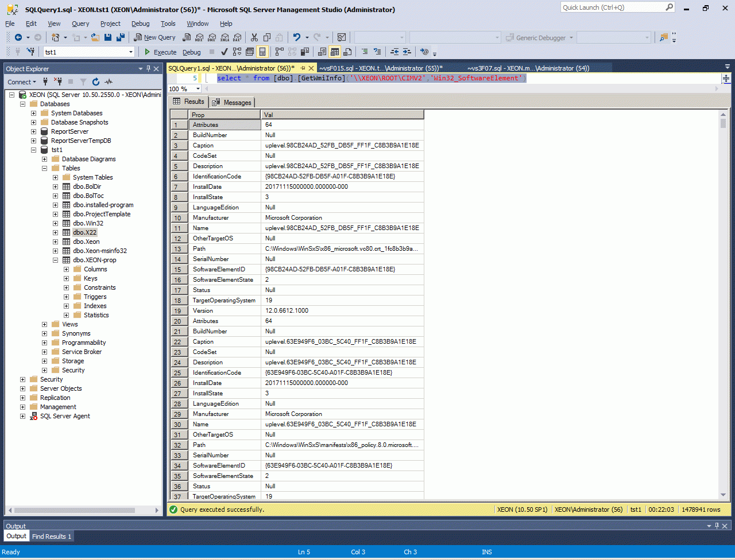This screenshot has width=735, height=560.
Task: Select the ReportServerTempDB database
Action: 81,141
